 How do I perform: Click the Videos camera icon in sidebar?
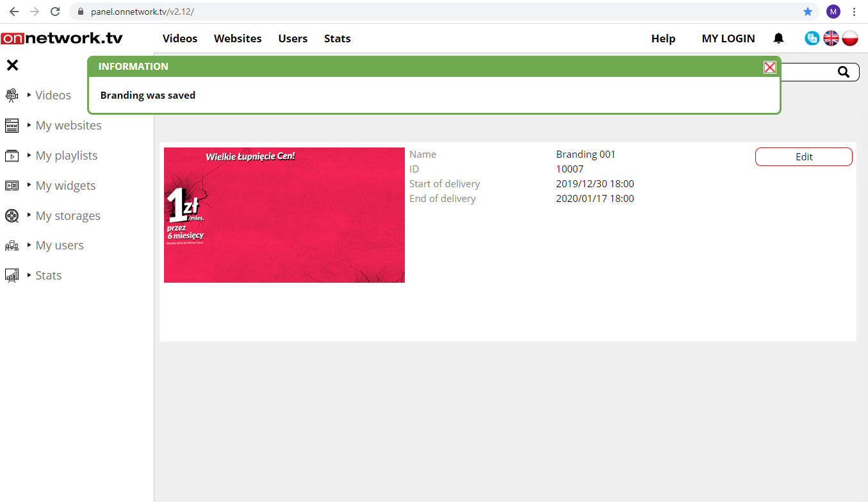coord(12,96)
